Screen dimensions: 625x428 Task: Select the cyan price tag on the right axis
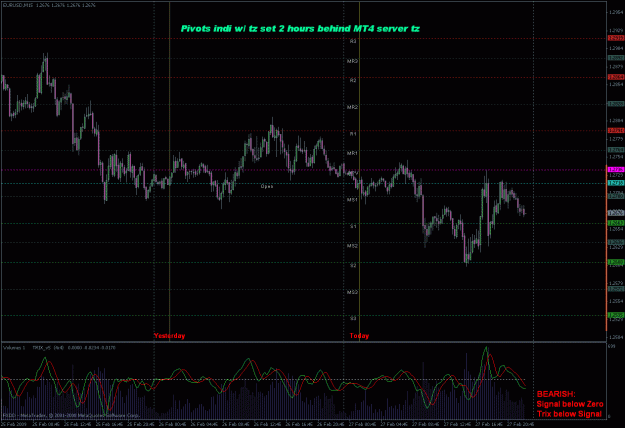pyautogui.click(x=615, y=183)
